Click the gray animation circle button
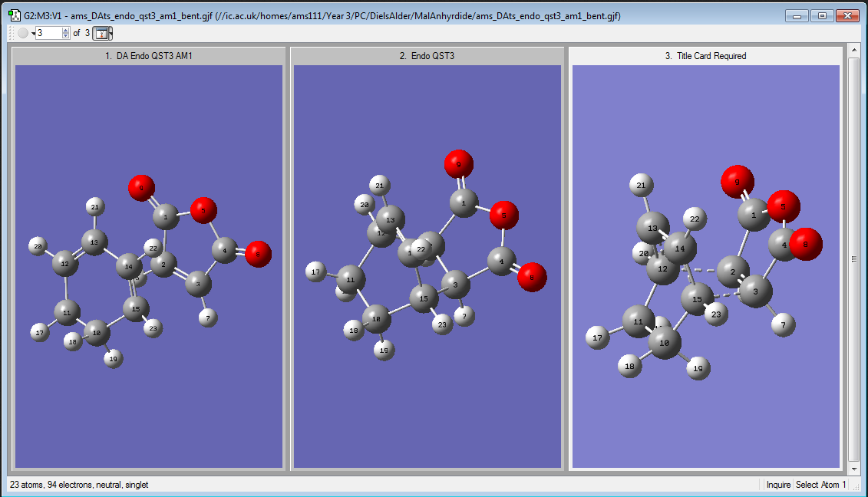The width and height of the screenshot is (868, 497). (23, 33)
